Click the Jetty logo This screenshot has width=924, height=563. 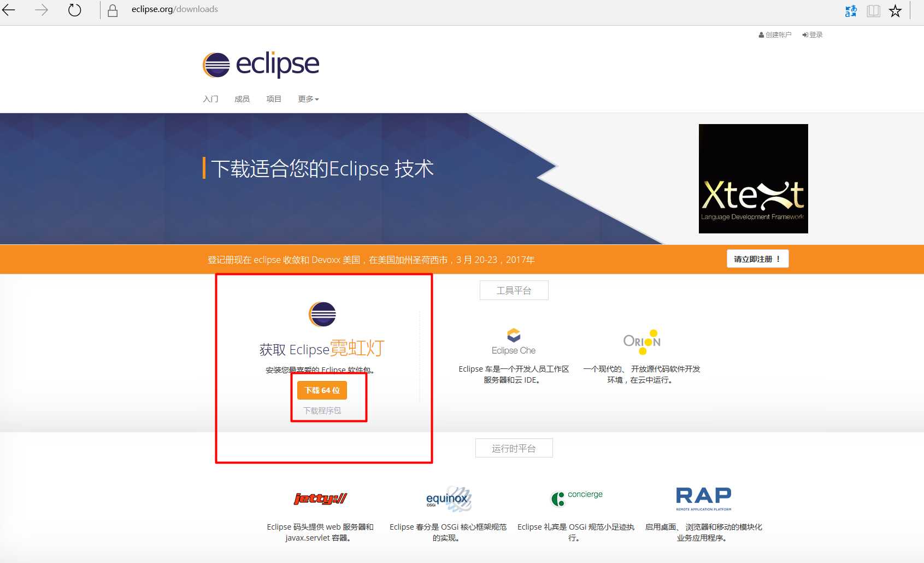320,499
